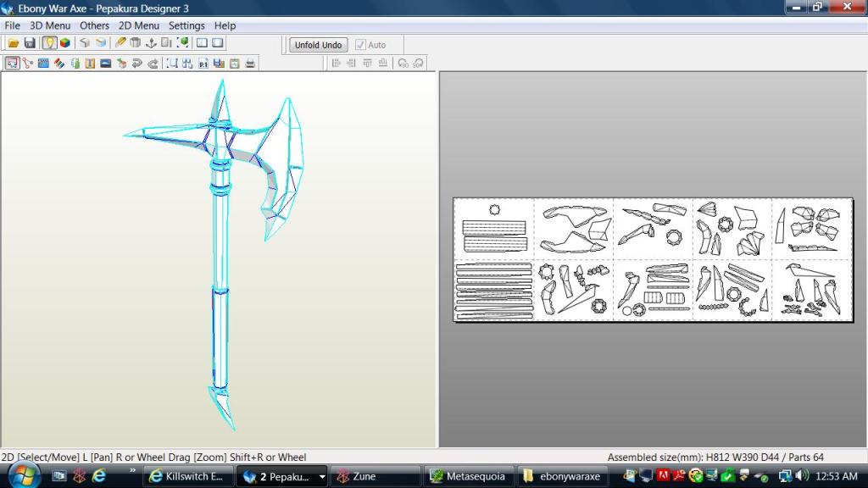Click the blue-and-white cube toolbar icon

101,43
